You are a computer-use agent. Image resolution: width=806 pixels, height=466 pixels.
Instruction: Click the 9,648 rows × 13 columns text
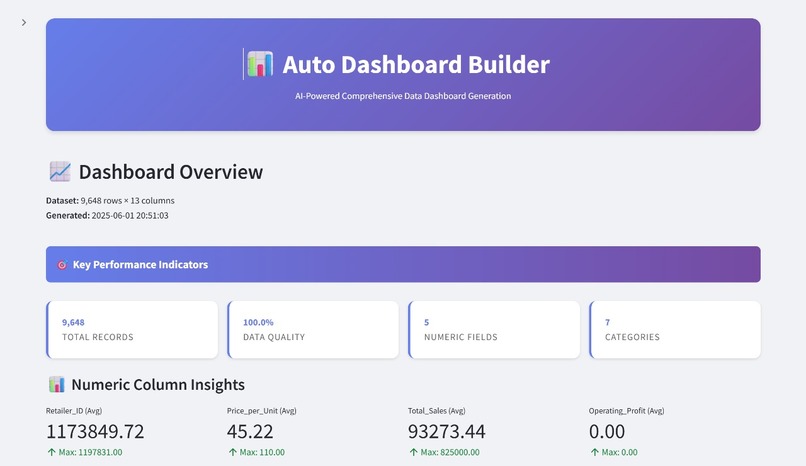pos(127,200)
